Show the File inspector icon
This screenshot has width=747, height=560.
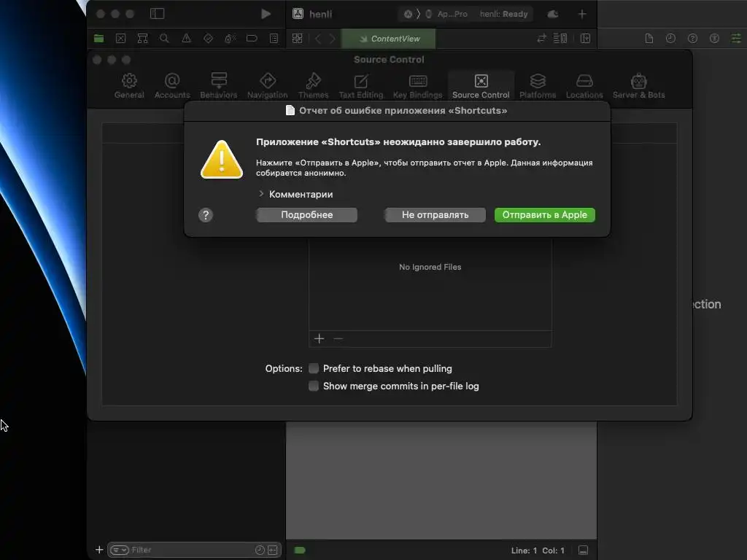click(x=649, y=39)
